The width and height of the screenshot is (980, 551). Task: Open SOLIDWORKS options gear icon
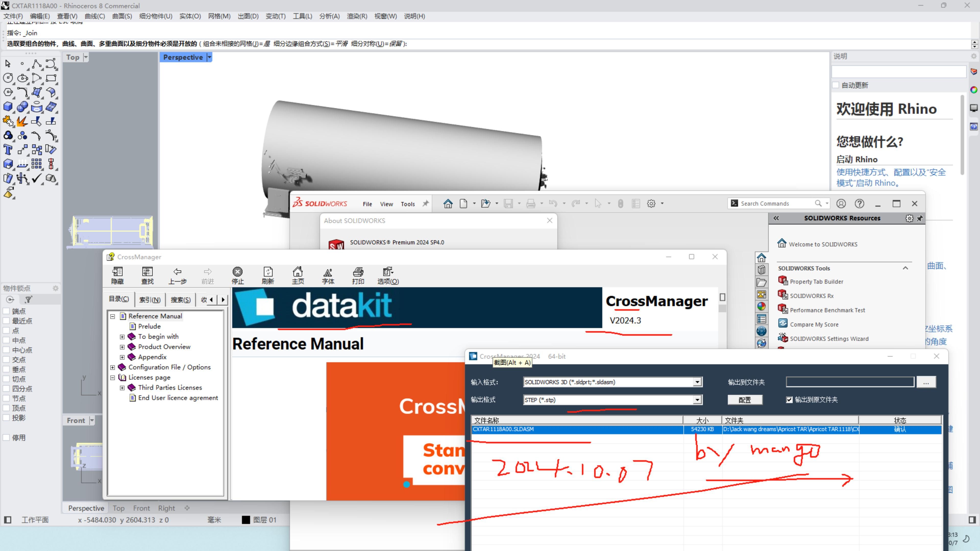[651, 204]
